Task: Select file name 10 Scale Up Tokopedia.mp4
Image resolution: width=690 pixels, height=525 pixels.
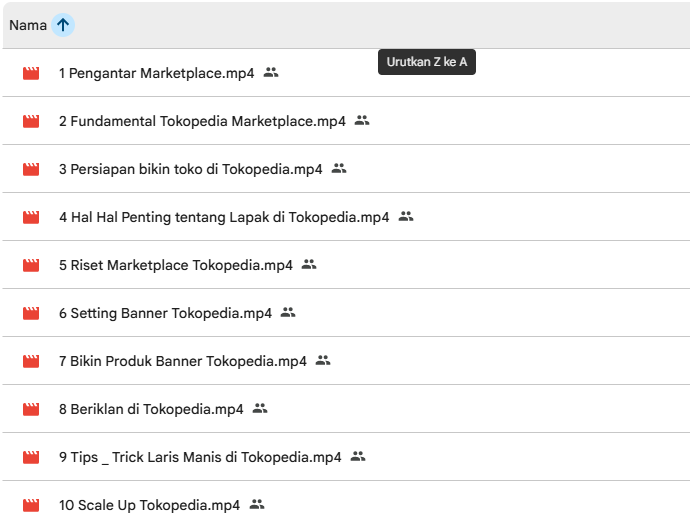Action: click(150, 505)
